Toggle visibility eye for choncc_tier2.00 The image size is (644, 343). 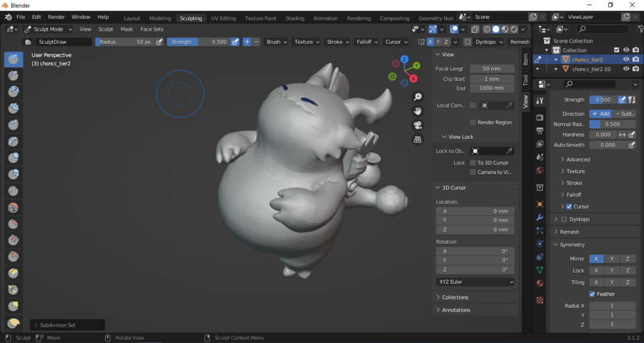tap(626, 69)
